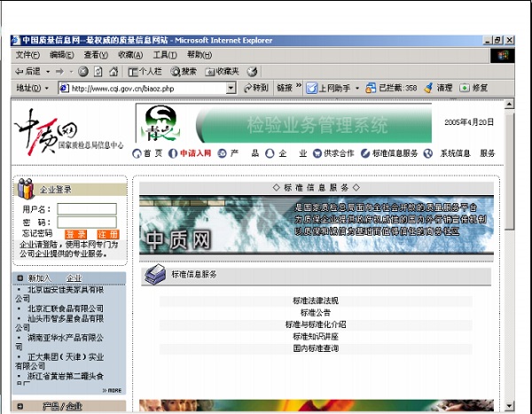Open 系统信息 服务 nav item
The width and height of the screenshot is (532, 414).
point(467,153)
